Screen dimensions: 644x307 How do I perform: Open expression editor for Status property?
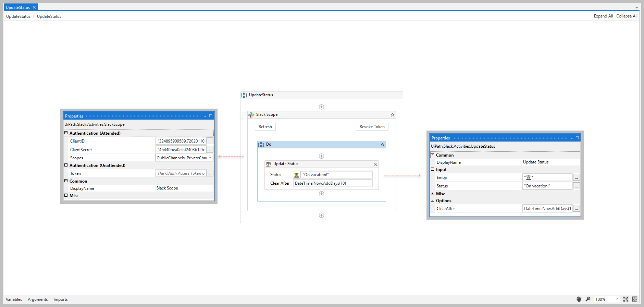pyautogui.click(x=577, y=186)
